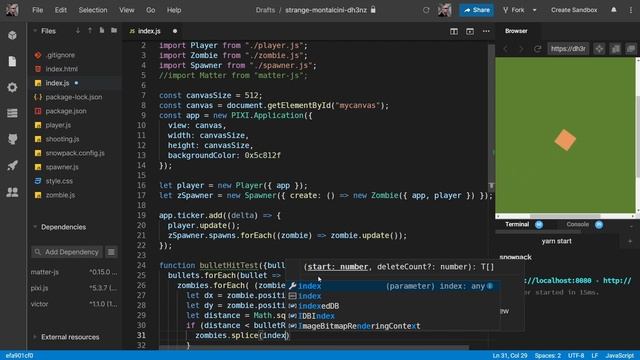Click Create Sandbox
The image size is (640, 360).
(x=574, y=10)
